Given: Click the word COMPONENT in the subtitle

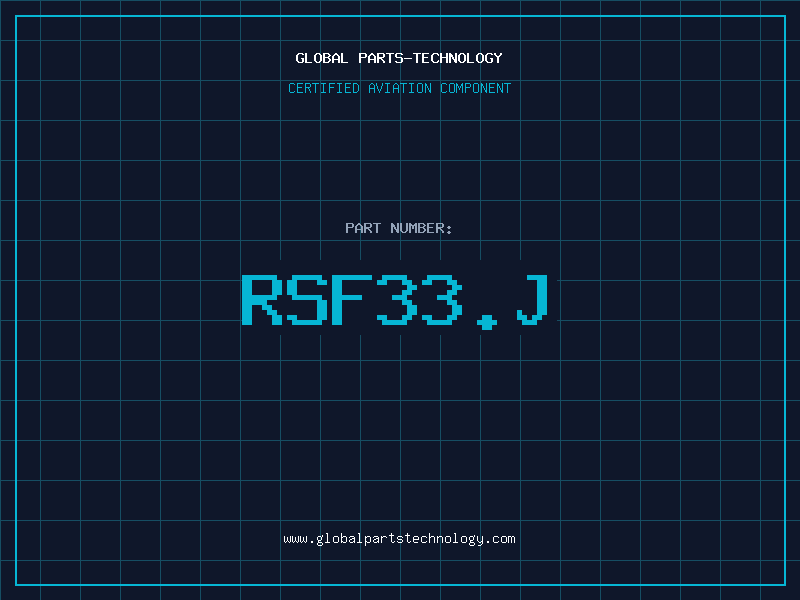Looking at the screenshot, I should pyautogui.click(x=476, y=88).
